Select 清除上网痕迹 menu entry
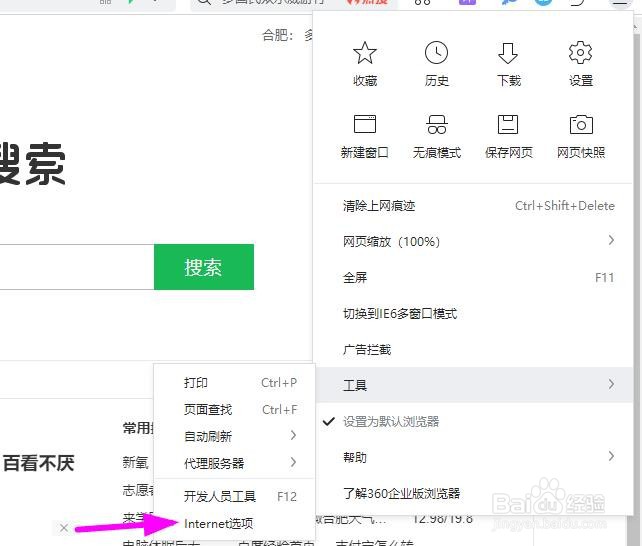 point(473,205)
